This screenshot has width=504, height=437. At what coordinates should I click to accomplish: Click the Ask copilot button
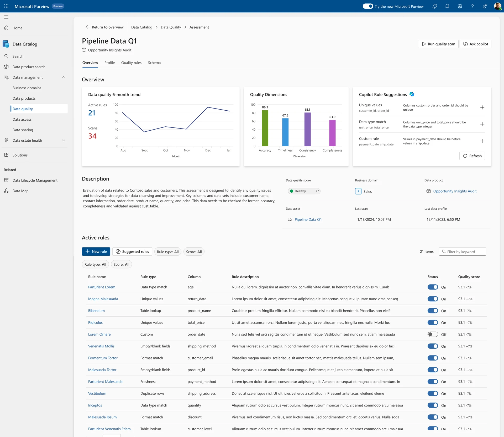point(475,44)
